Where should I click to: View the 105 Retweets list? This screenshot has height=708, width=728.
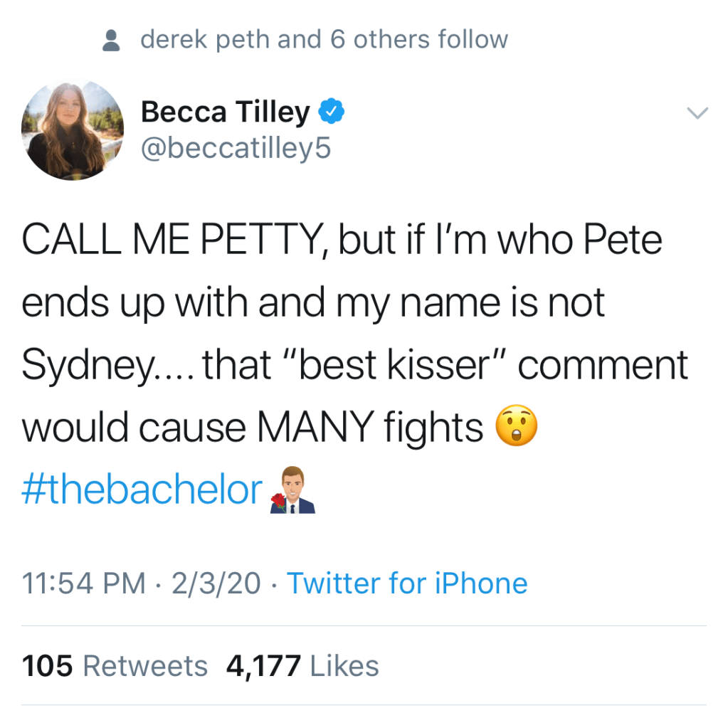pyautogui.click(x=115, y=666)
